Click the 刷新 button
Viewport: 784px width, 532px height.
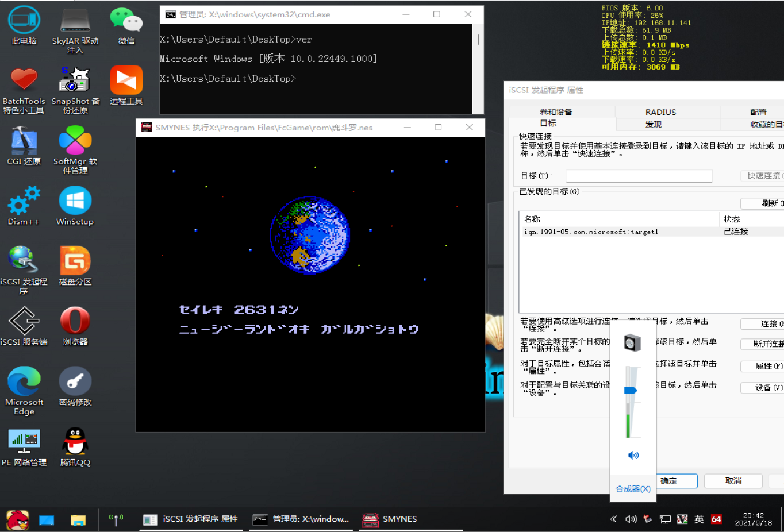(x=762, y=203)
